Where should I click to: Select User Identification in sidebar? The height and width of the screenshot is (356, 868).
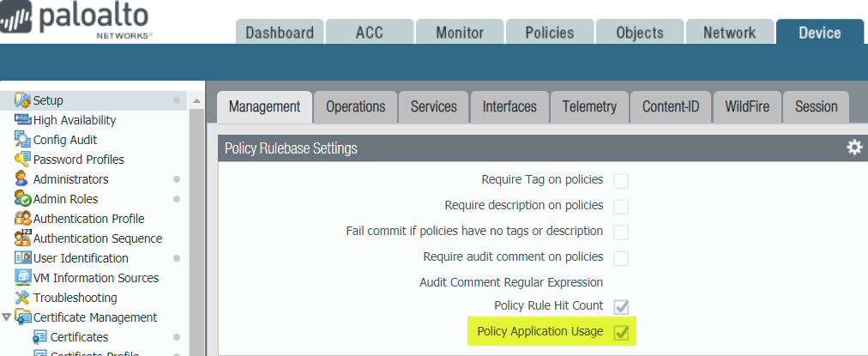[x=81, y=258]
